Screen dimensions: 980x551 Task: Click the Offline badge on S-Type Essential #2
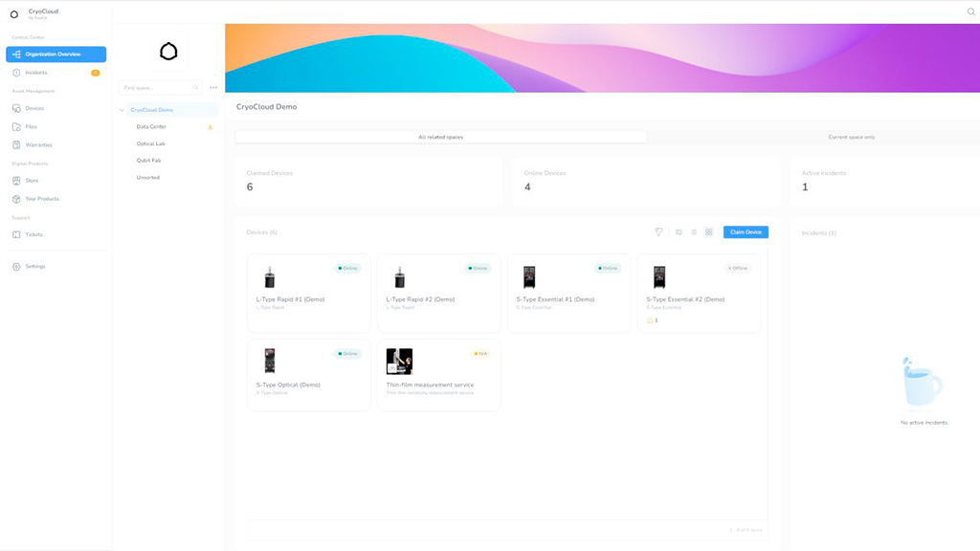[738, 269]
